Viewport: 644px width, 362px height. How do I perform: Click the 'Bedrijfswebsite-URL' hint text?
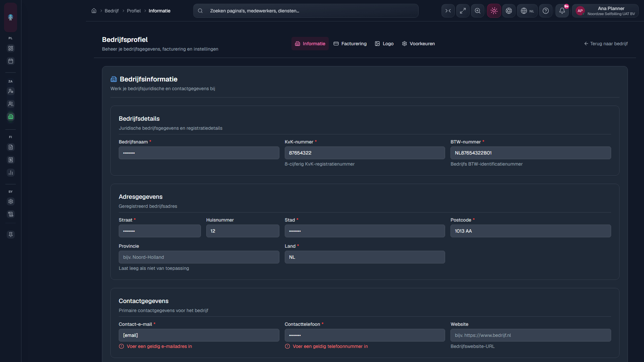click(472, 346)
